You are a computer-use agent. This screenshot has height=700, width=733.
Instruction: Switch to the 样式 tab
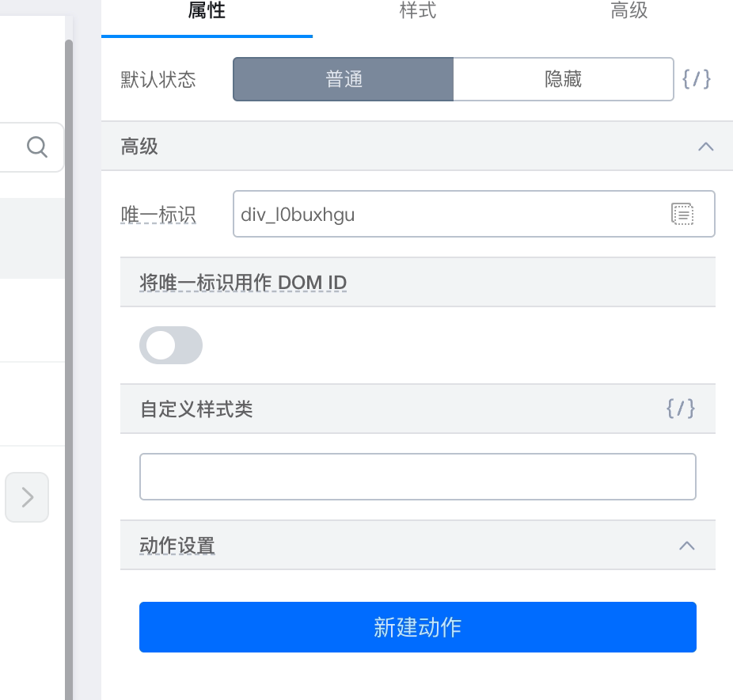click(417, 11)
